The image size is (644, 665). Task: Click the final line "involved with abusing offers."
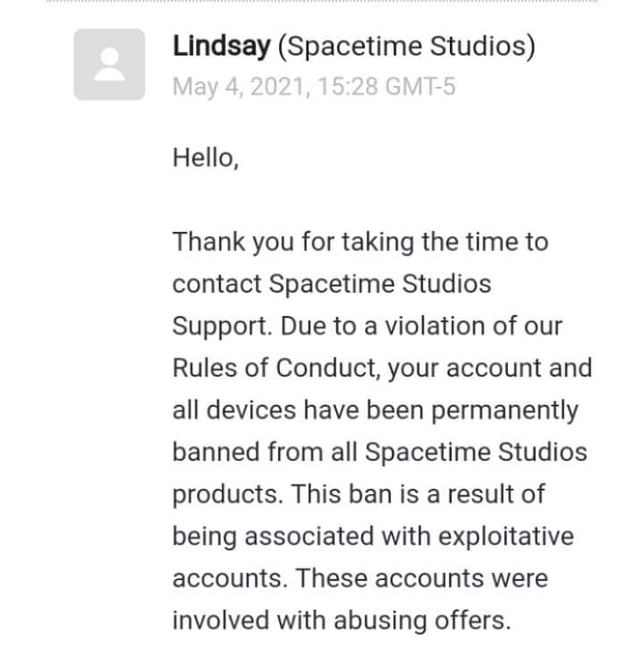tap(342, 620)
